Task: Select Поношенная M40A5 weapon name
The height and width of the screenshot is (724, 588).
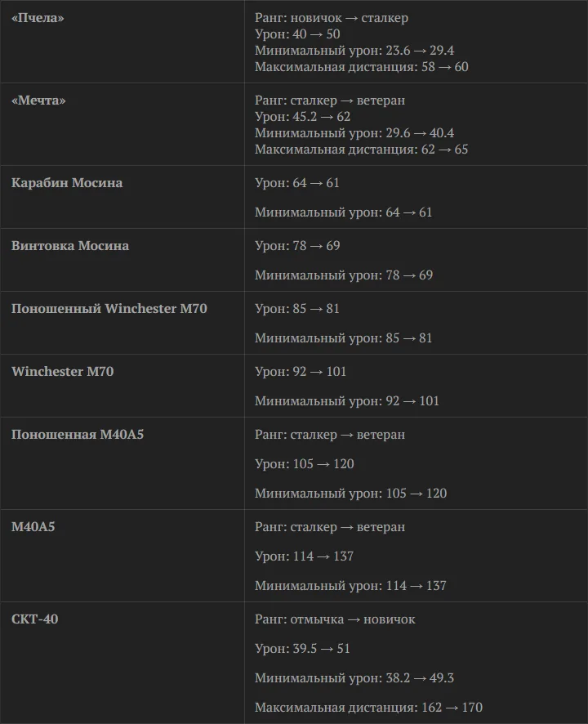Action: tap(78, 435)
